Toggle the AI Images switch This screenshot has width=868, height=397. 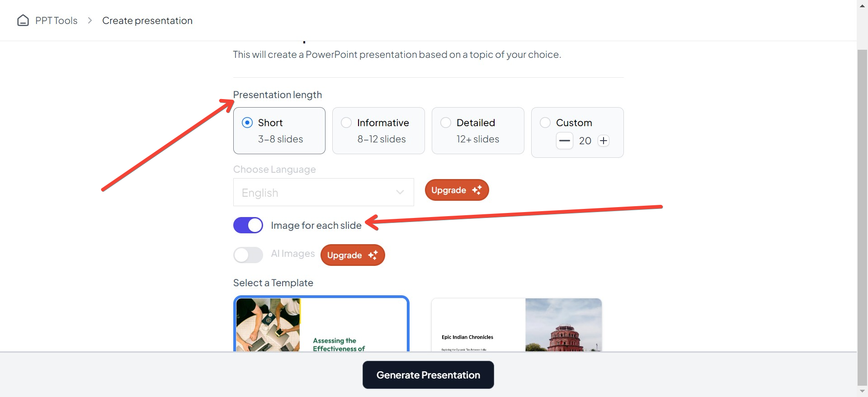[248, 255]
